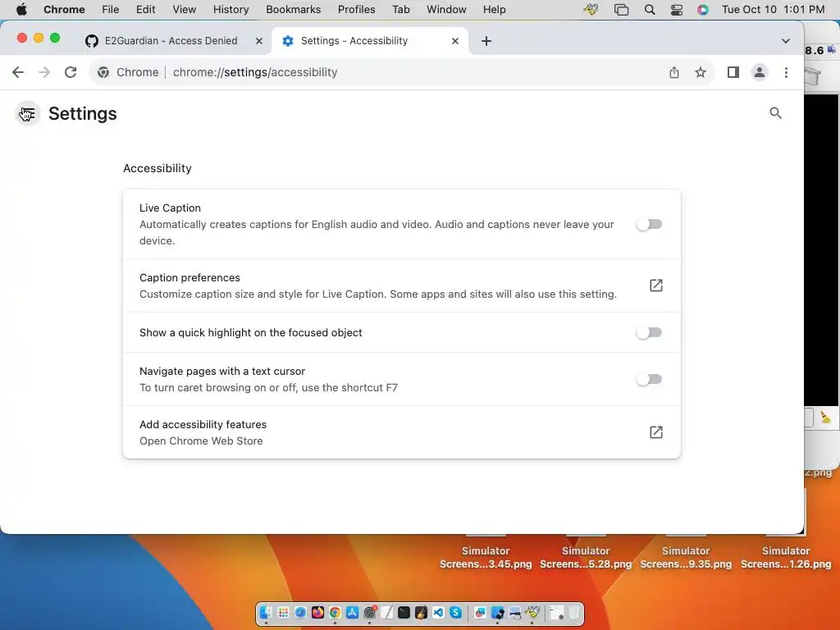840x630 pixels.
Task: Select Simulator Screens...5.28.png desktop file
Action: 586,557
